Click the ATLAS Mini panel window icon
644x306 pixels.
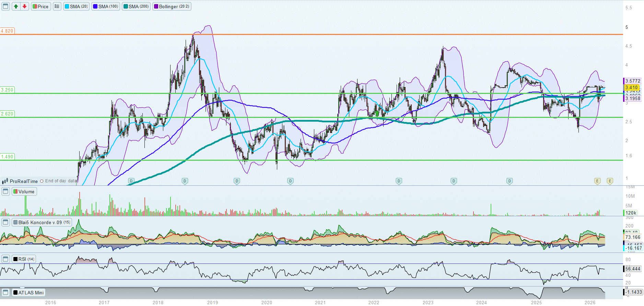pos(5,292)
